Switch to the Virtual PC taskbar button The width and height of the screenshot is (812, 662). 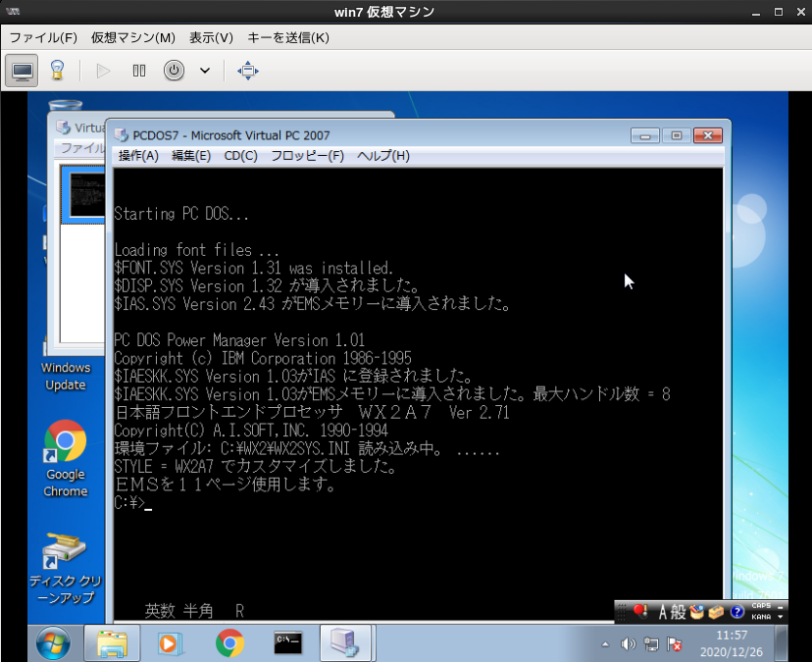click(x=345, y=643)
